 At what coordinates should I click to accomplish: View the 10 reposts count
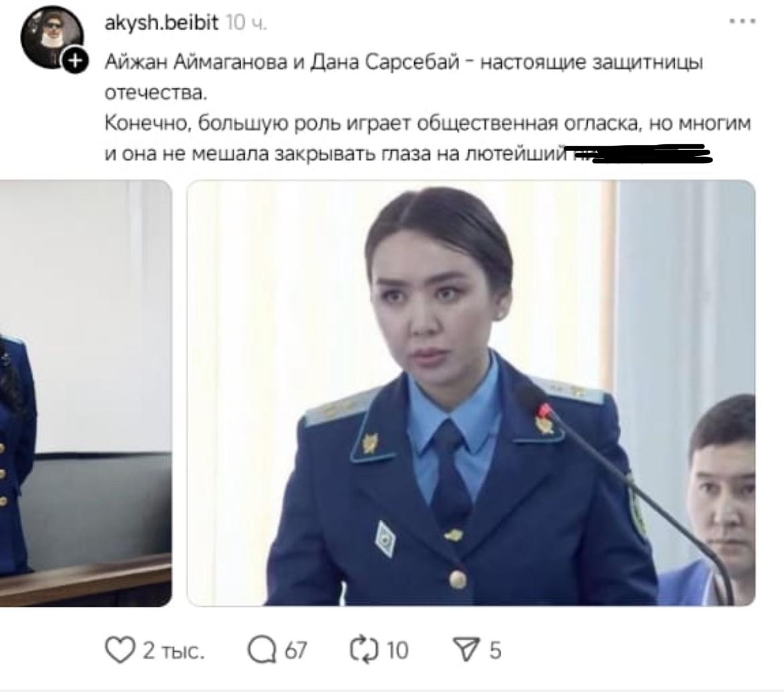click(397, 651)
